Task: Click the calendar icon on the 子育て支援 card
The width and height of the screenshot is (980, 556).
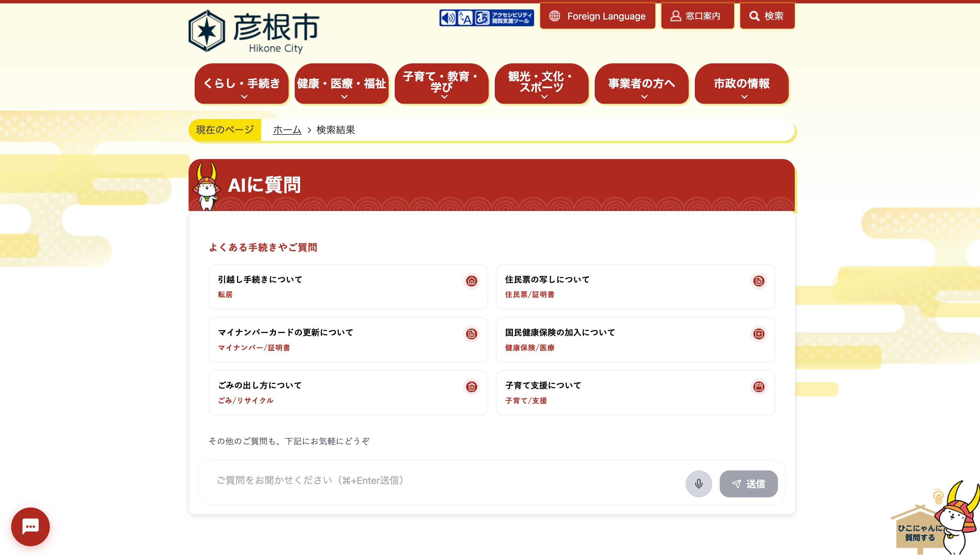Action: click(x=758, y=387)
